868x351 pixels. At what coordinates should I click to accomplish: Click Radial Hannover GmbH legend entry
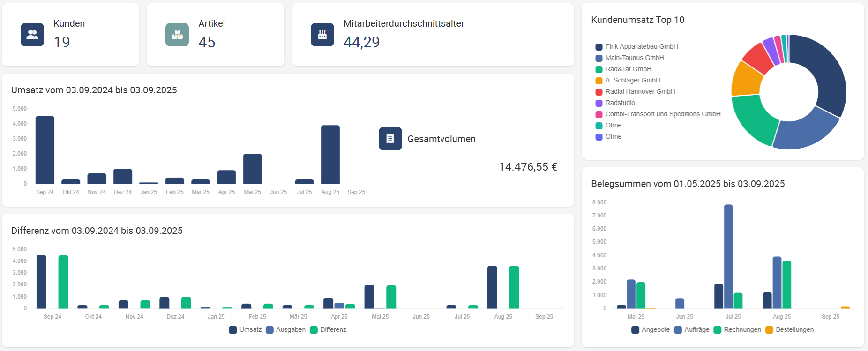pyautogui.click(x=636, y=92)
